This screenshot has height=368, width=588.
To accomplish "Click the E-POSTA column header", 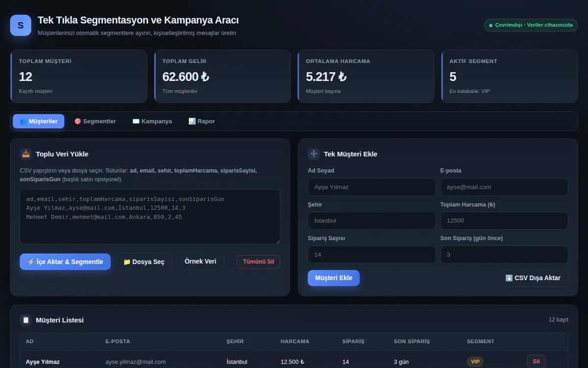I will click(118, 342).
